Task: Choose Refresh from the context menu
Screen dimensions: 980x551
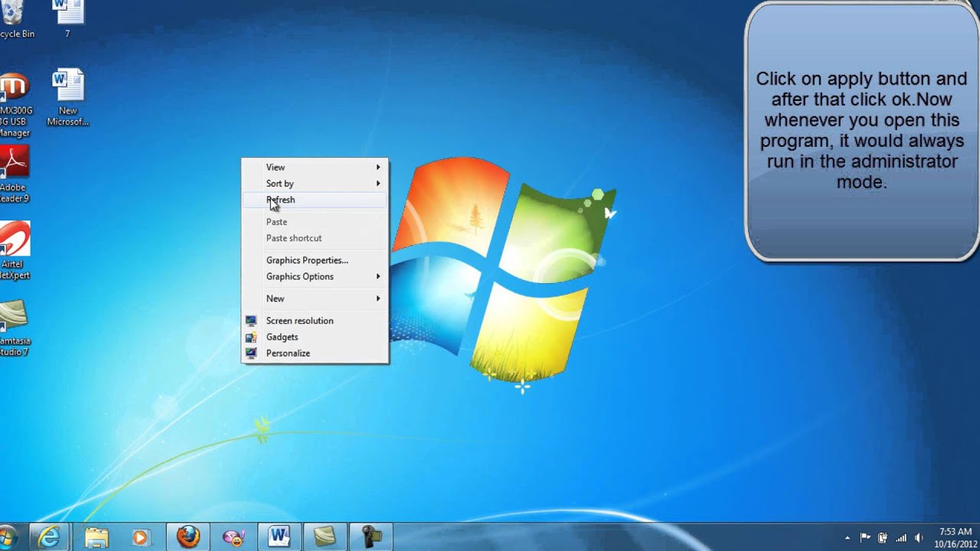Action: point(315,200)
